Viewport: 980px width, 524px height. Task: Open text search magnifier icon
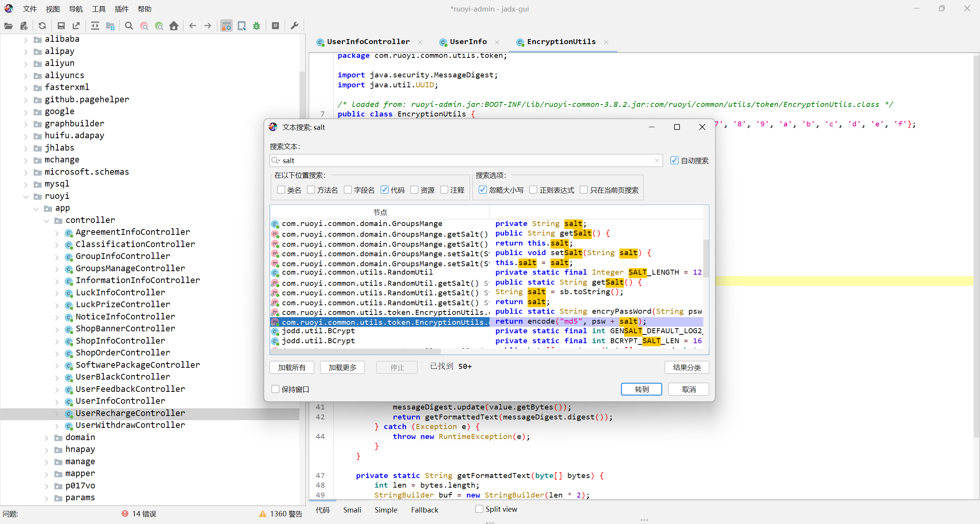tap(129, 26)
